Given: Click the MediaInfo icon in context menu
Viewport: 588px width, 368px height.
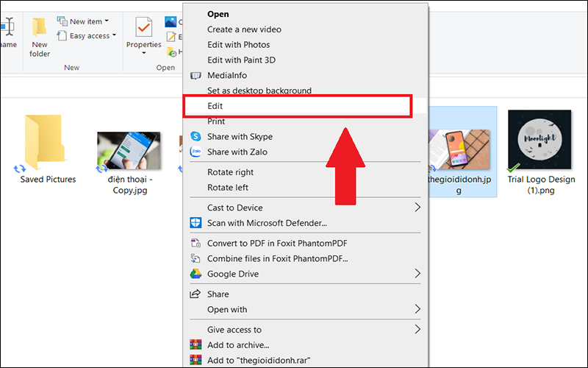Looking at the screenshot, I should tap(196, 76).
